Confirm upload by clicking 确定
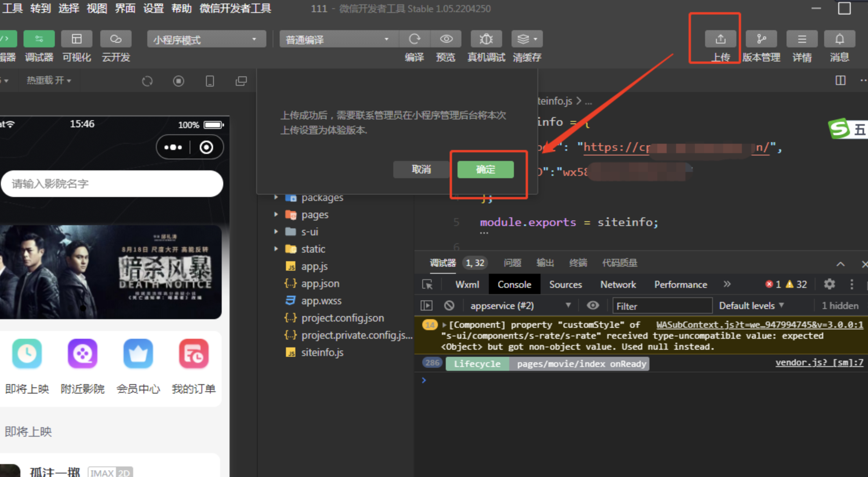This screenshot has height=477, width=868. pos(485,170)
